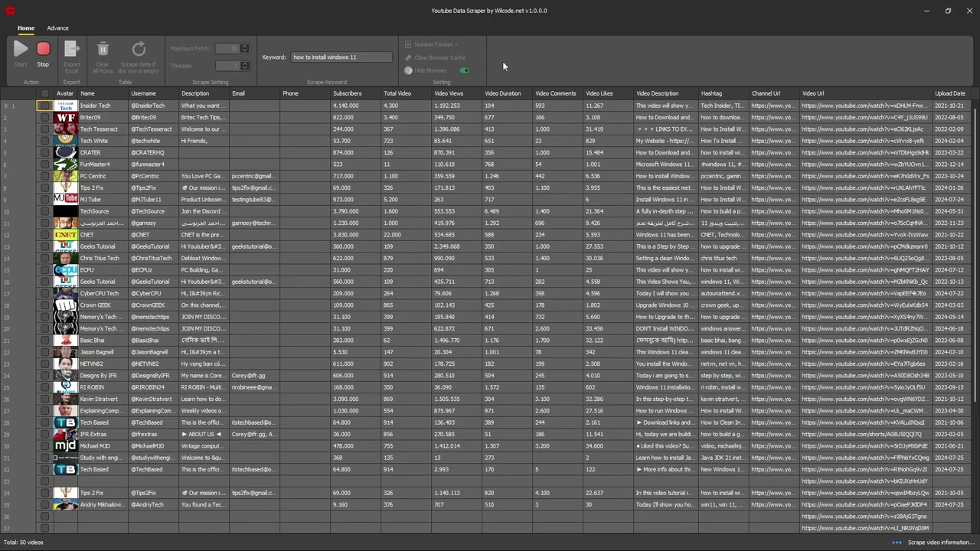Check the checkbox for the CRATER row
Image resolution: width=980 pixels, height=551 pixels.
pos(44,152)
